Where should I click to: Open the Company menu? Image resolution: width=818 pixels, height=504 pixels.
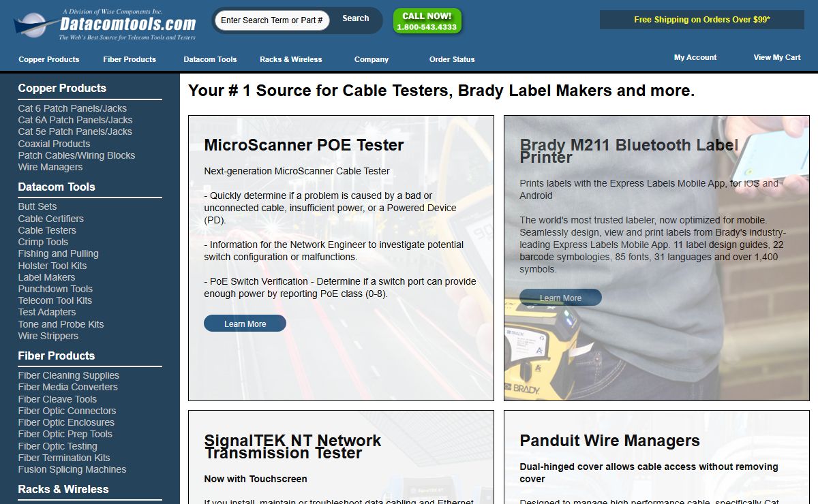tap(372, 59)
